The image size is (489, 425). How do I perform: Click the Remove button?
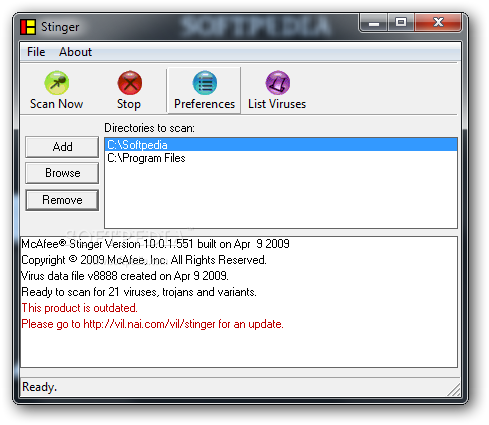pos(62,200)
